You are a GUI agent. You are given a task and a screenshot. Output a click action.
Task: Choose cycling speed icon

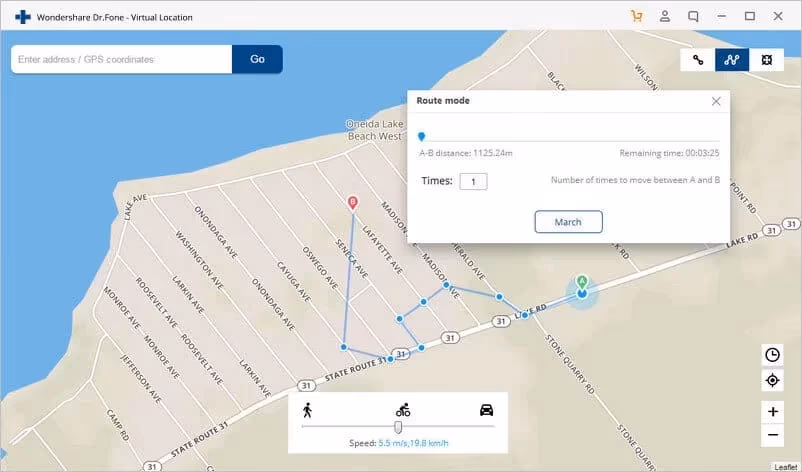(x=403, y=410)
